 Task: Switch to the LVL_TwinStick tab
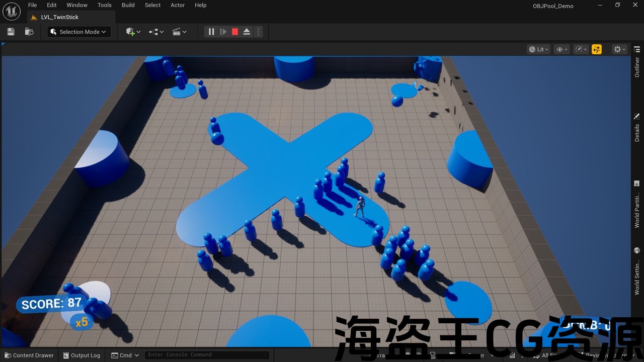pyautogui.click(x=59, y=17)
